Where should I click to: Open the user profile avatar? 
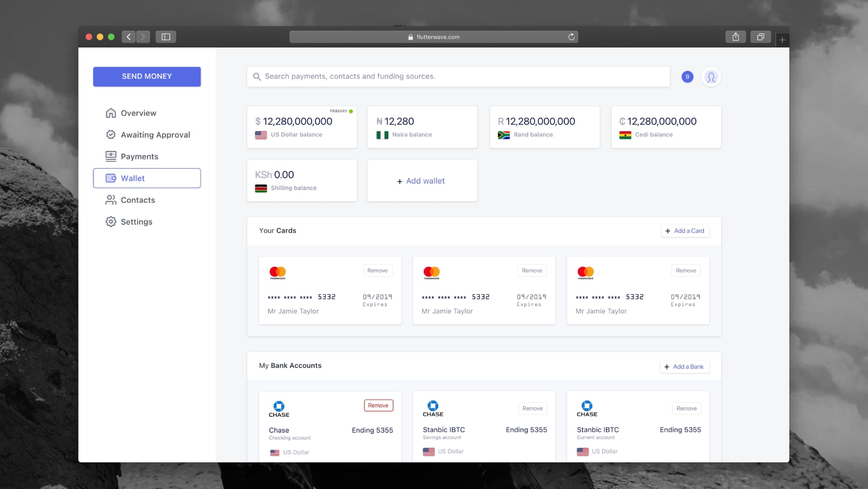point(711,77)
